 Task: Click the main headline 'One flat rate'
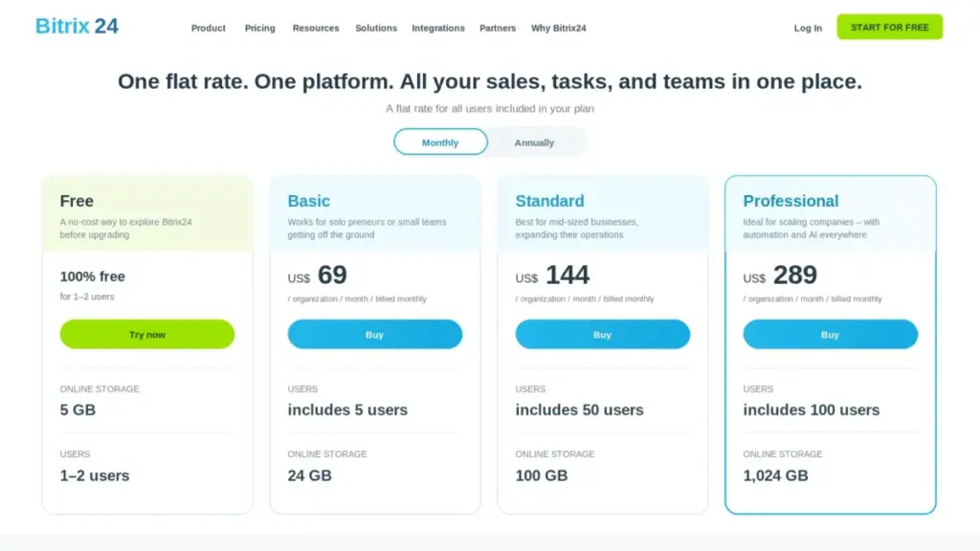[x=489, y=81]
